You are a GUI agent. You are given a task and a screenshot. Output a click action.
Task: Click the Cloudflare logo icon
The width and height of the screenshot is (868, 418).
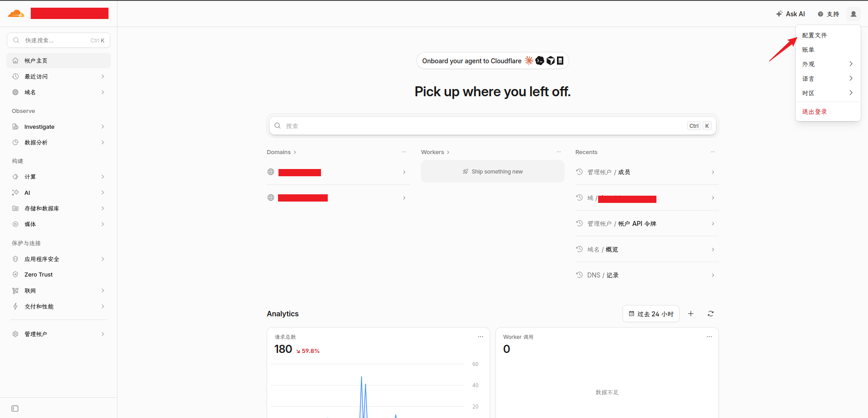pos(16,14)
